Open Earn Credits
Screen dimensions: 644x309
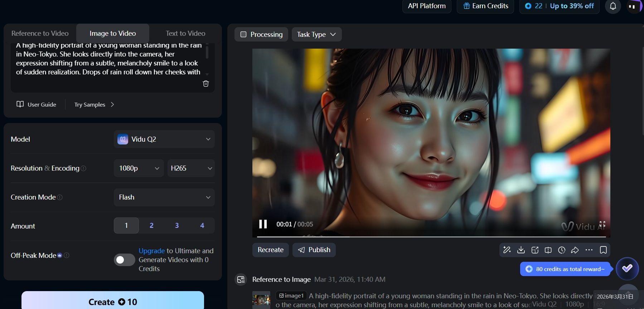click(x=485, y=6)
